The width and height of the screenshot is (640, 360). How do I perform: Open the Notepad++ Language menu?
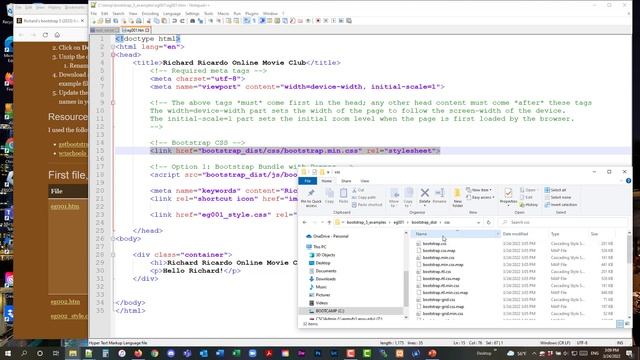tap(172, 13)
